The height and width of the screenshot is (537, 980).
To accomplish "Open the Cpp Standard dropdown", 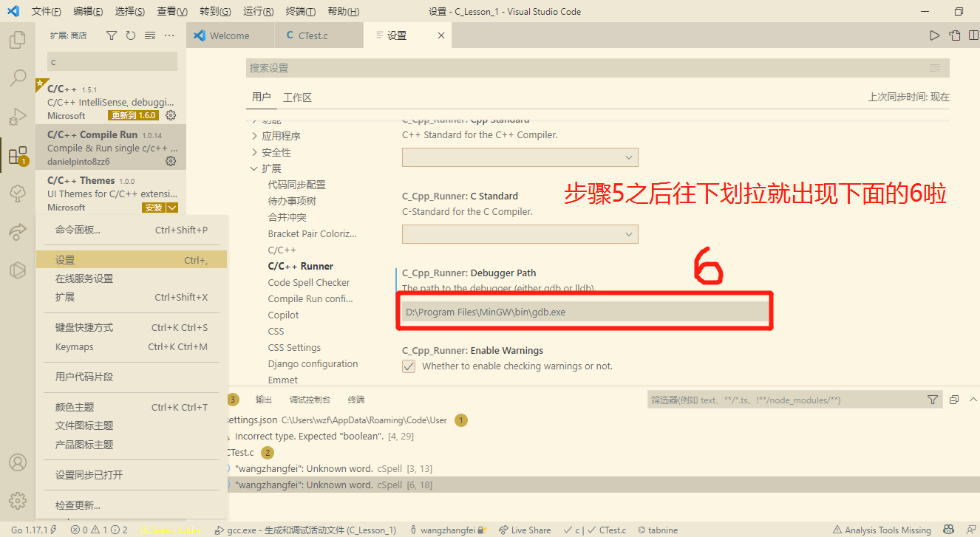I will click(520, 157).
